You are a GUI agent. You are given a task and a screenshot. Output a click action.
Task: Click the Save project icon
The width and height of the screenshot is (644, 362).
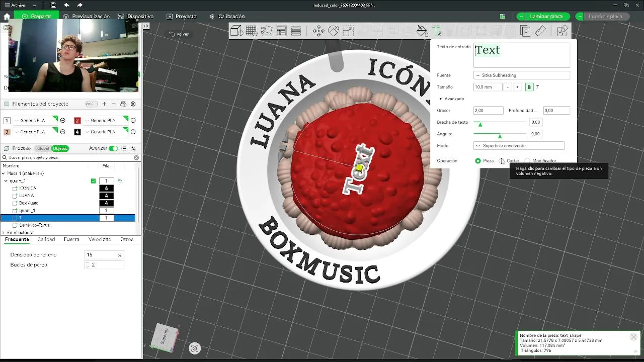[53, 5]
